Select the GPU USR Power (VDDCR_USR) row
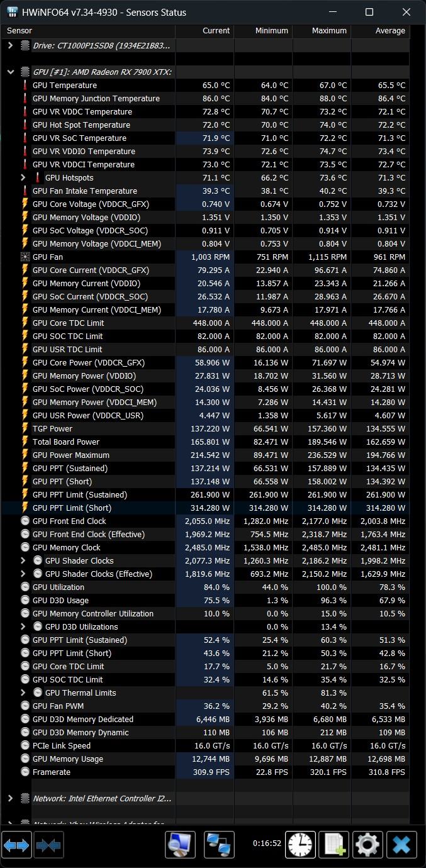Image resolution: width=426 pixels, height=868 pixels. pyautogui.click(x=206, y=415)
